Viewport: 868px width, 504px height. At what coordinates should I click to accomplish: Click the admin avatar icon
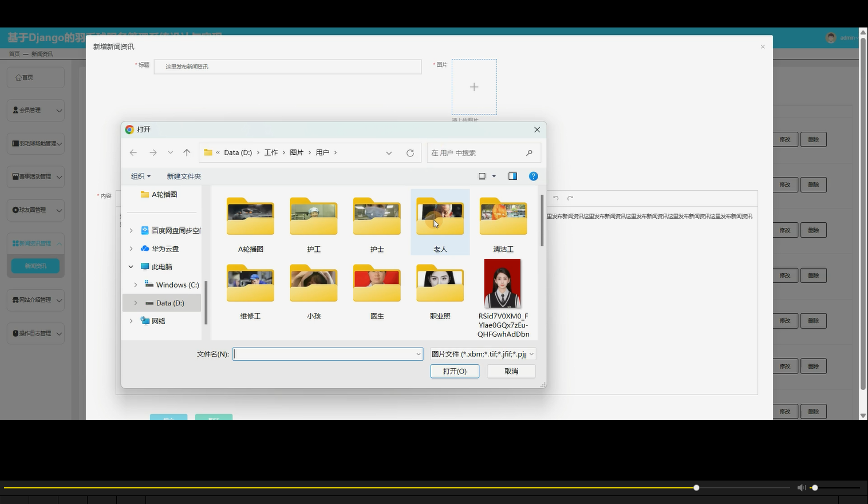click(831, 38)
